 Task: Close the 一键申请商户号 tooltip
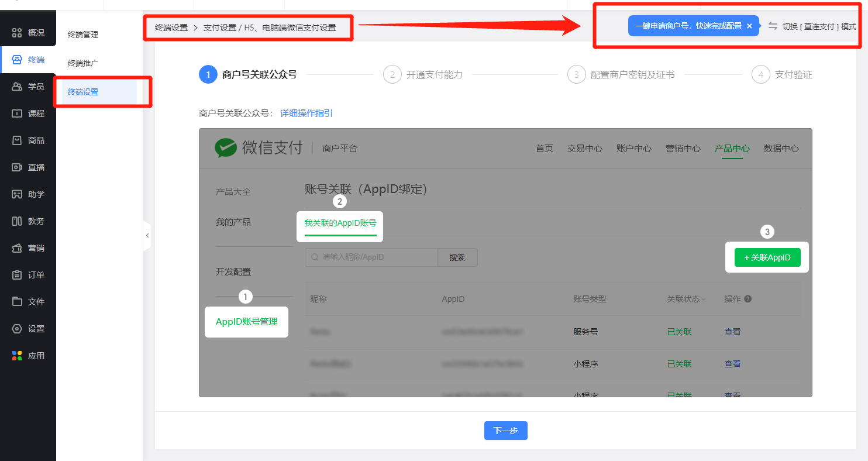coord(749,26)
